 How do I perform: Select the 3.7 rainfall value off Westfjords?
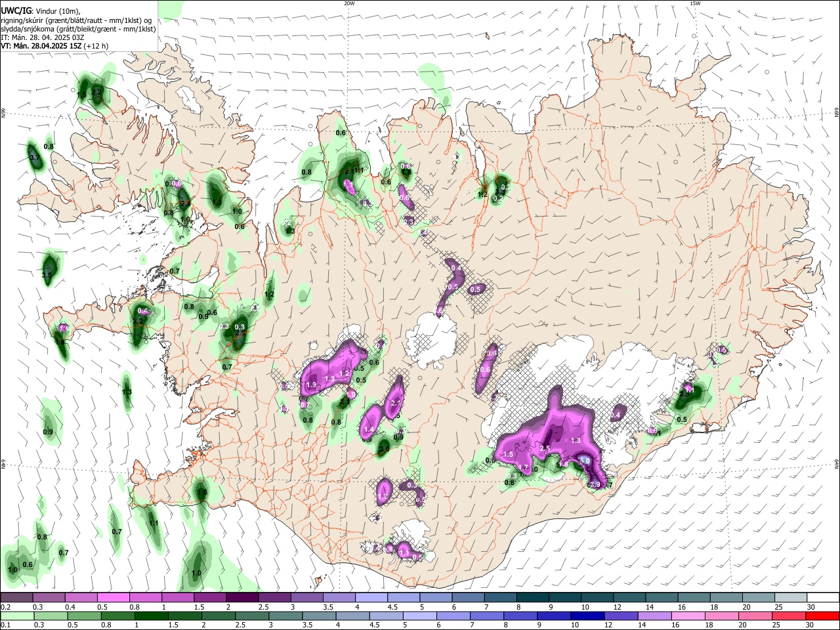coord(35,158)
